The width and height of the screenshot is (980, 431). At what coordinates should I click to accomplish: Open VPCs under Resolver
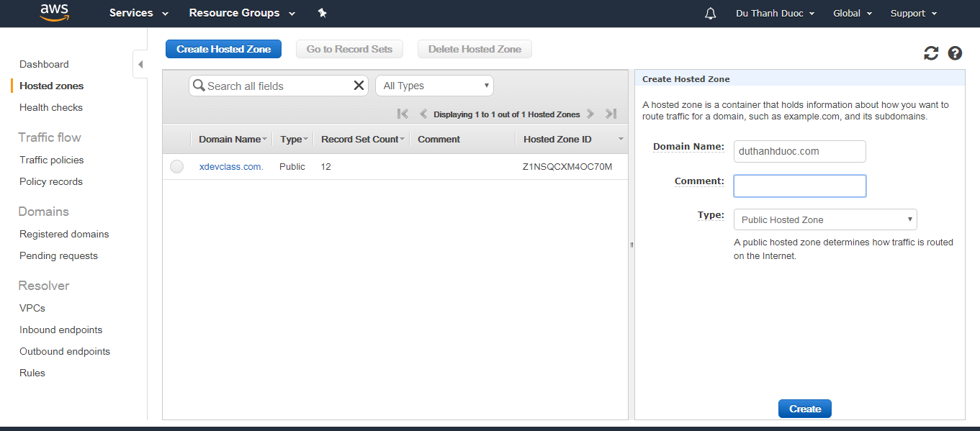(x=32, y=308)
